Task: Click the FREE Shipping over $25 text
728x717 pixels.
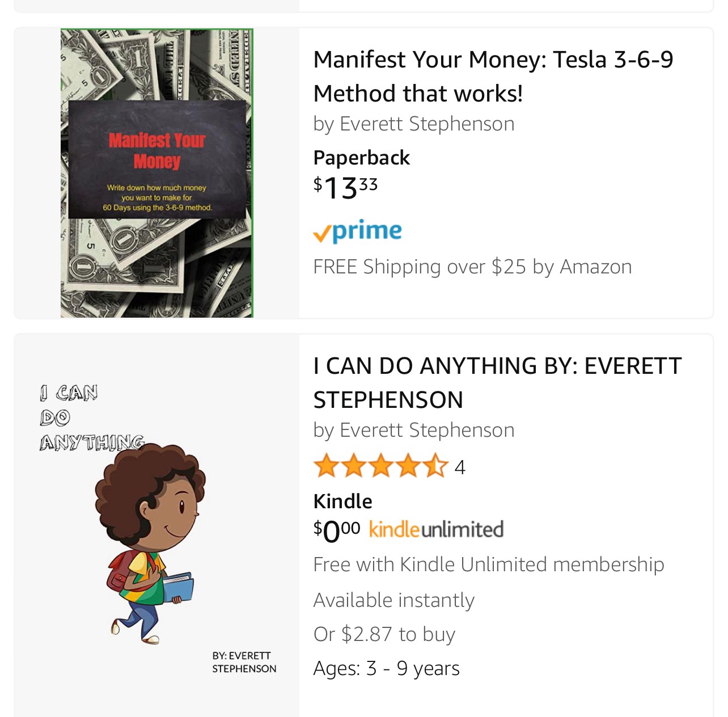Action: pyautogui.click(x=472, y=267)
